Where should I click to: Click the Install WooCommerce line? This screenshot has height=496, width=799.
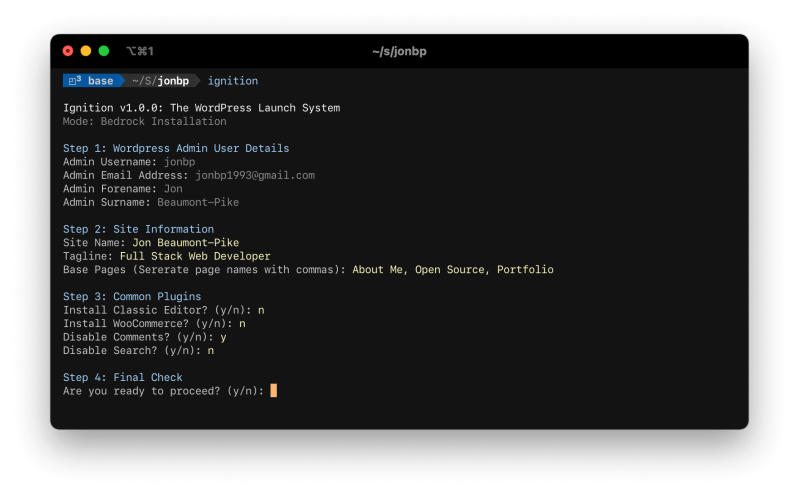154,324
